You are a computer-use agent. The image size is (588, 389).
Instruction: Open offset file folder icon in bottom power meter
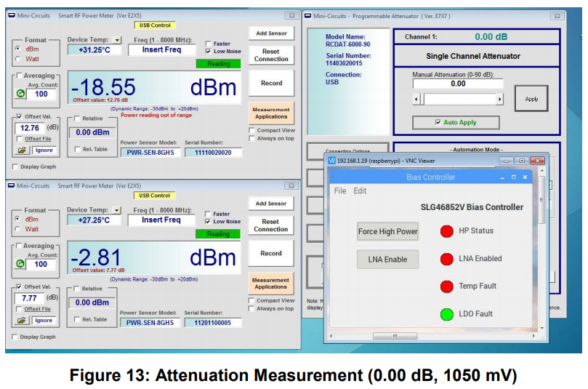[x=21, y=321]
